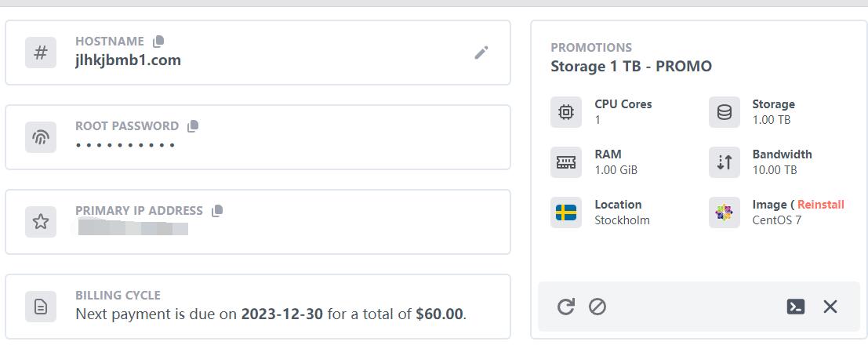Click the star icon beside primary IP
This screenshot has width=868, height=345.
coord(41,222)
